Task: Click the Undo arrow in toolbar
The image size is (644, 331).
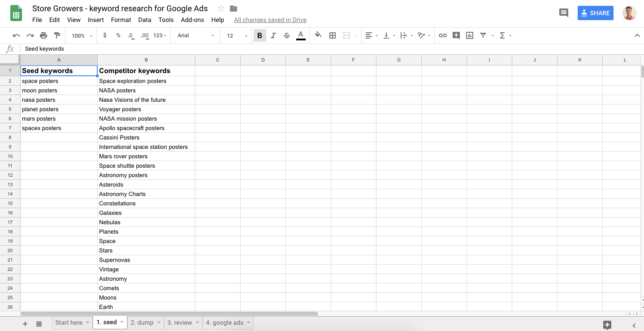Action: click(x=17, y=35)
